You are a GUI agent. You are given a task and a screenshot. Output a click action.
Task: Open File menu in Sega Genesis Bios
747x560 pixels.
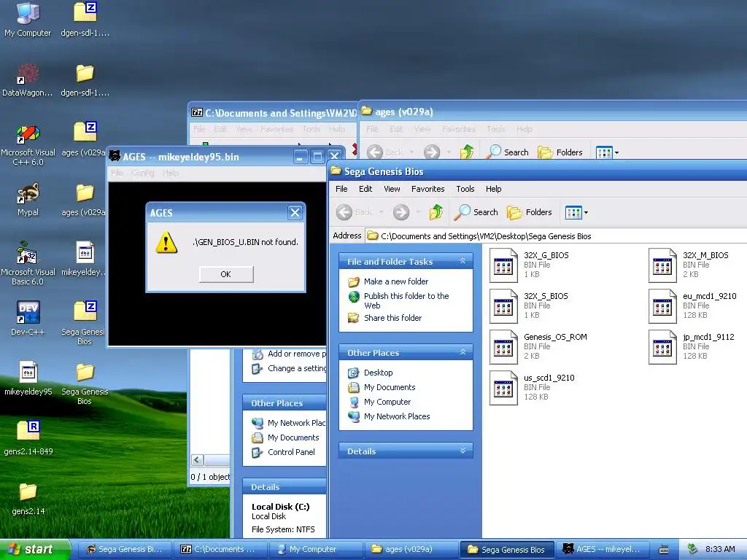point(341,189)
